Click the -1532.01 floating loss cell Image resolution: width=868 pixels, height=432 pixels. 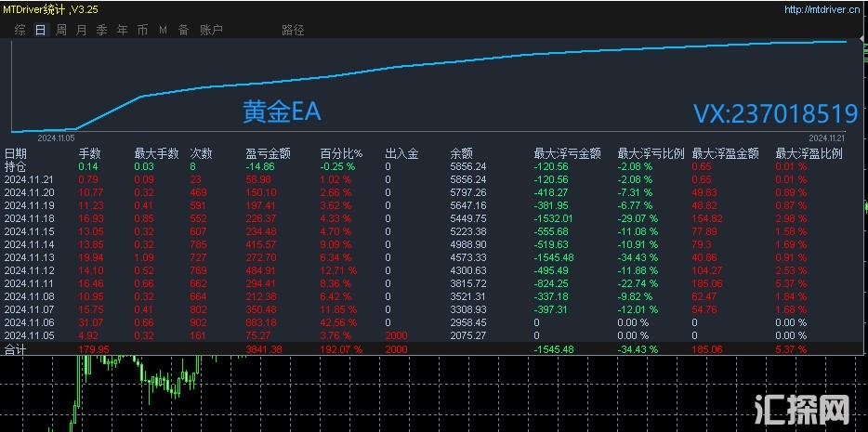pyautogui.click(x=553, y=218)
